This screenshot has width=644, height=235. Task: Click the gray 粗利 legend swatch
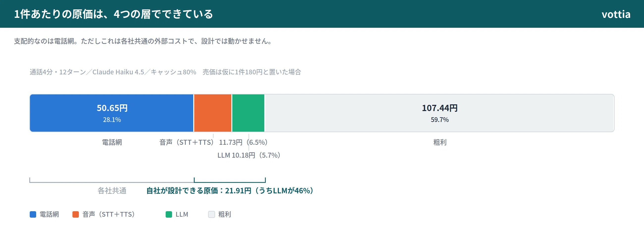[212, 214]
